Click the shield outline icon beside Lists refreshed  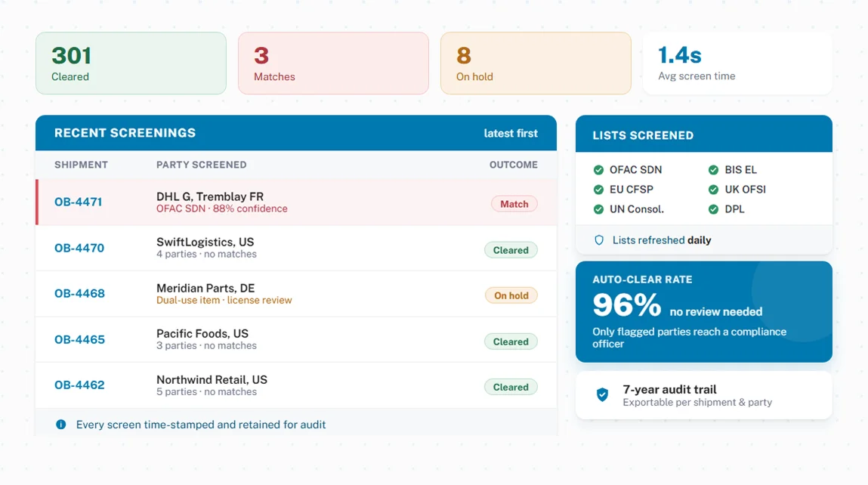[599, 240]
